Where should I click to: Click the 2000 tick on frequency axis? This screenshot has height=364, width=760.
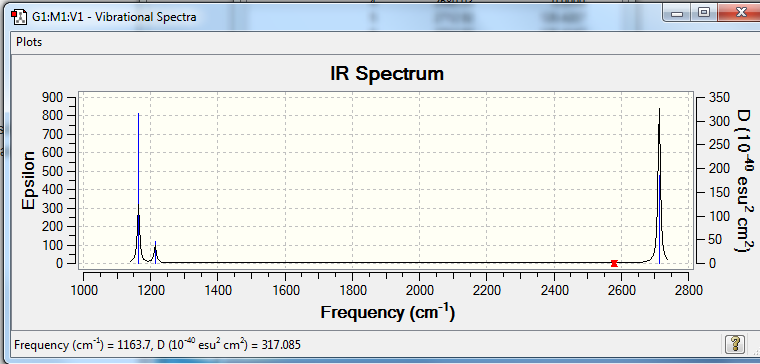(419, 290)
